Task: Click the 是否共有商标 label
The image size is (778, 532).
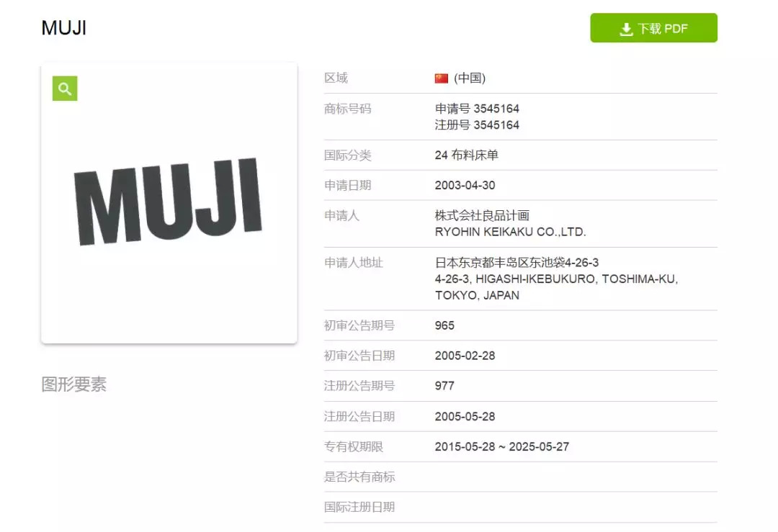Action: (x=359, y=477)
